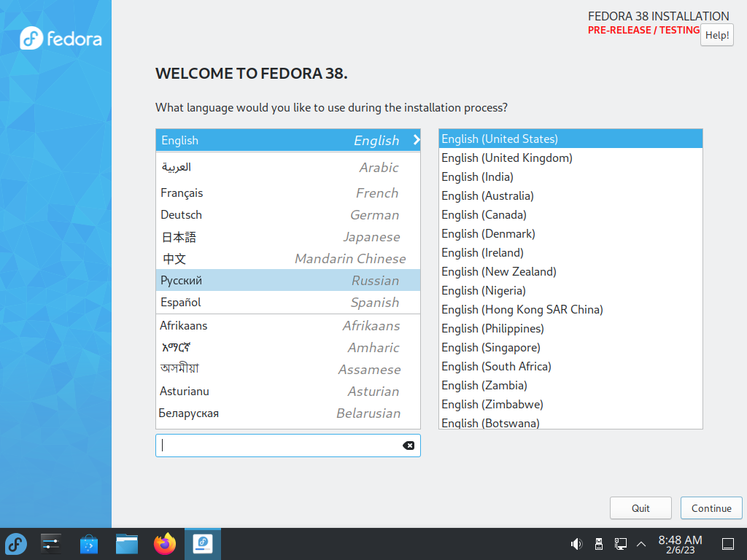747x560 pixels.
Task: Select English (United Kingdom) locale
Action: (570, 157)
